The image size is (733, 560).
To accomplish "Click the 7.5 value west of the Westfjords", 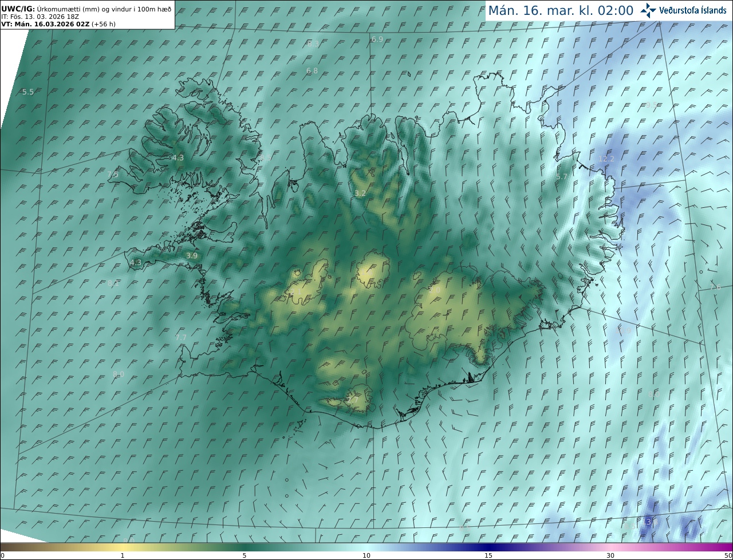I will point(113,174).
